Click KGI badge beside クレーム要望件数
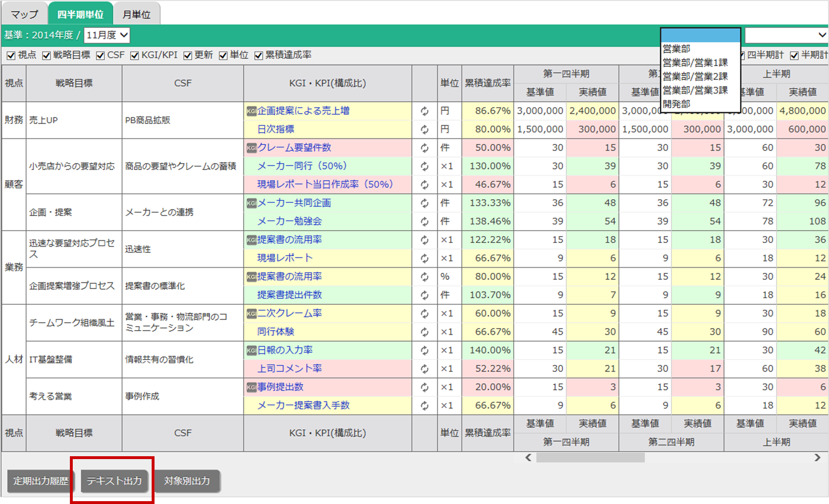The width and height of the screenshot is (829, 504). pos(251,147)
